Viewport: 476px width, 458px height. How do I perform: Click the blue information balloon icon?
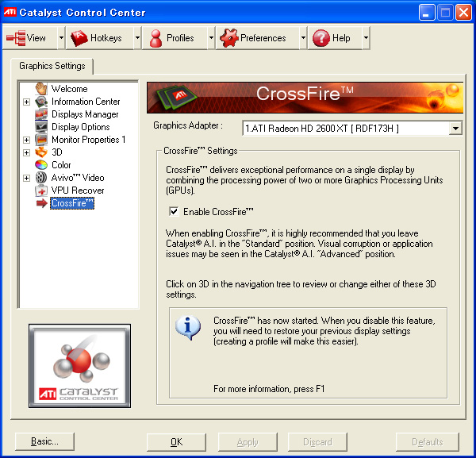[188, 327]
